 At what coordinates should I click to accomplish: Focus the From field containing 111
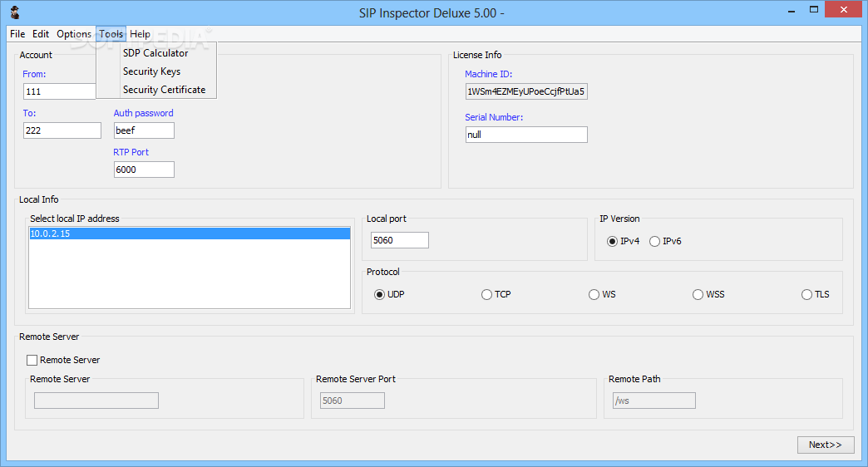tap(60, 91)
